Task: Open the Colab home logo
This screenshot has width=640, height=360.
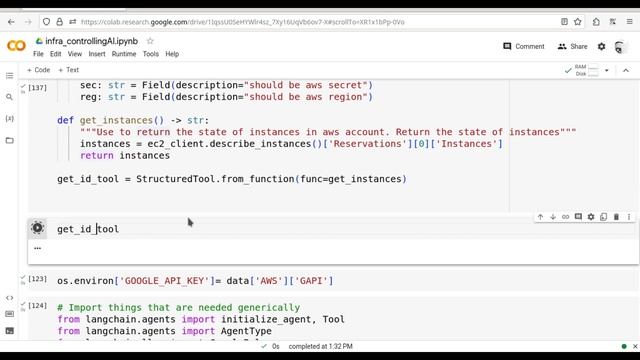Action: coord(16,45)
